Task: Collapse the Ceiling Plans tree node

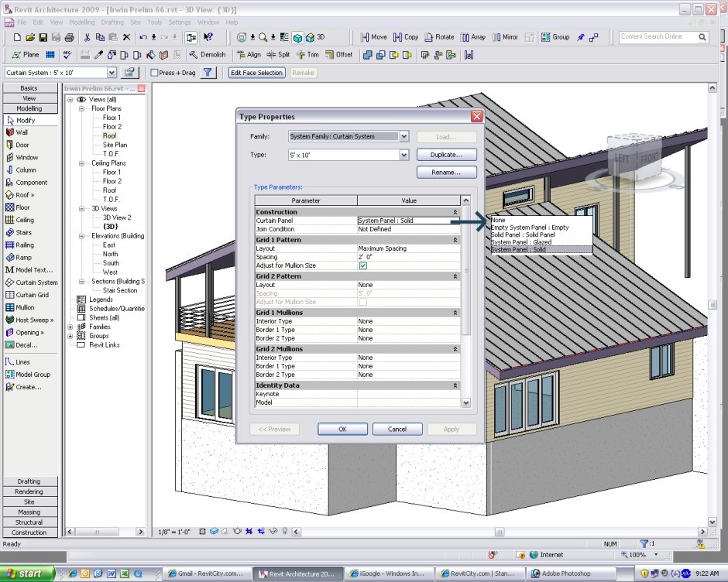Action: (82, 163)
